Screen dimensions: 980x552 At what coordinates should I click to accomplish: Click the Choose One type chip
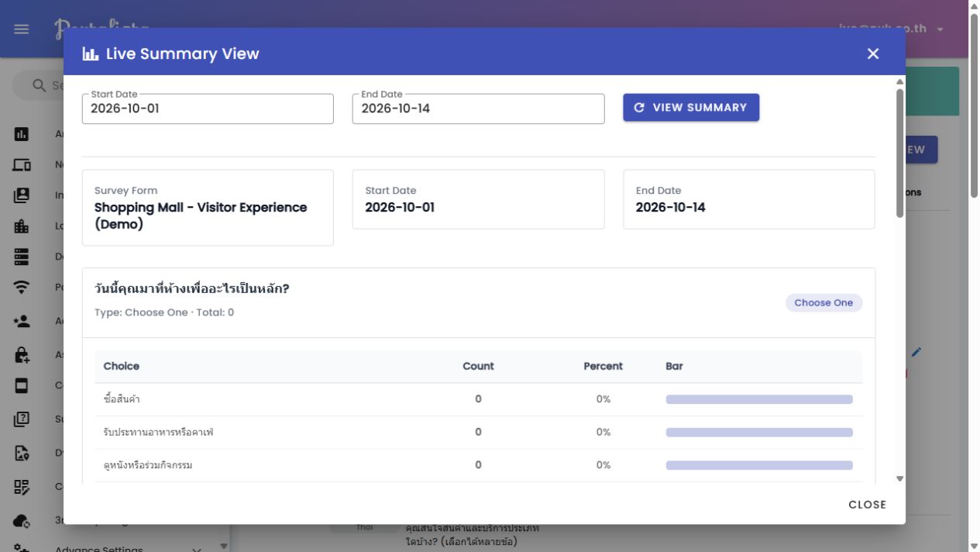pos(824,303)
